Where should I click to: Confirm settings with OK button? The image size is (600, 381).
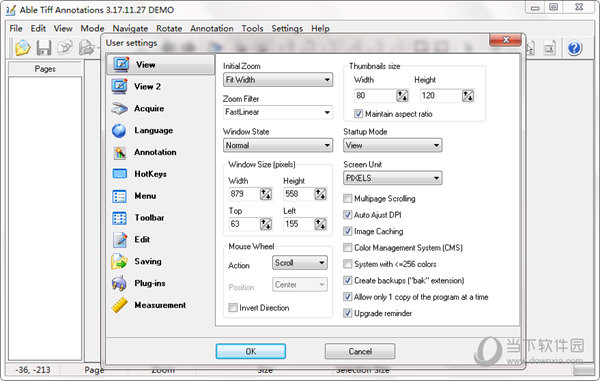coord(251,351)
